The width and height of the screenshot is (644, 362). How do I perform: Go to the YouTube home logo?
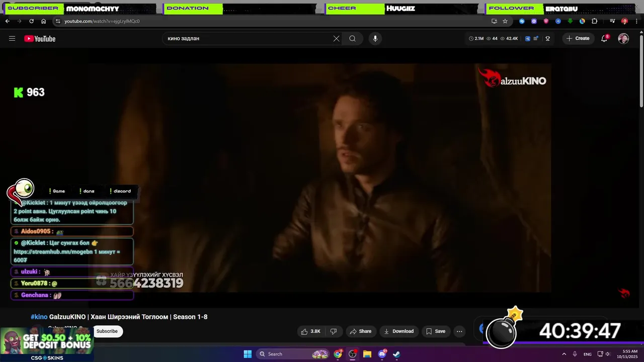(x=40, y=39)
